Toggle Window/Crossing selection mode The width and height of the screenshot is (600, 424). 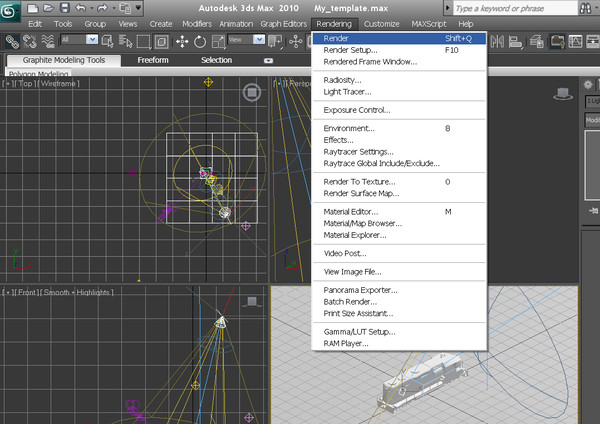pos(161,41)
